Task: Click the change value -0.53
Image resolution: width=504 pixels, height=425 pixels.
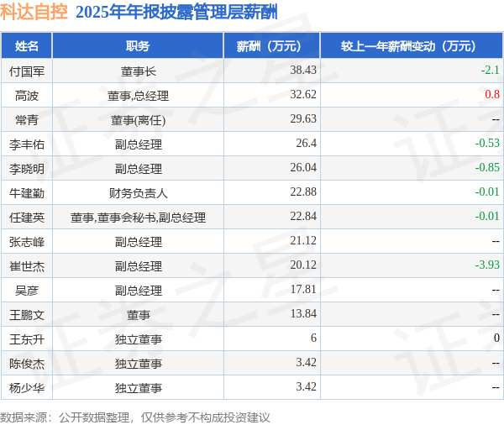Action: pos(487,143)
